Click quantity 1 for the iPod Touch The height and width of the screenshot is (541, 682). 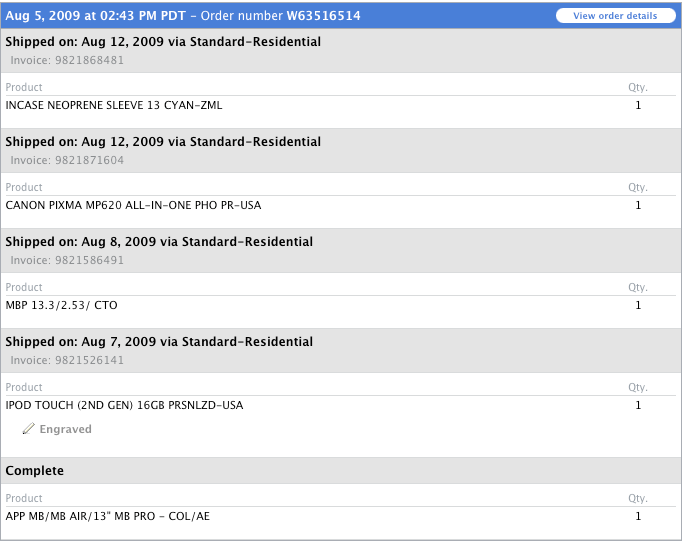(x=638, y=405)
